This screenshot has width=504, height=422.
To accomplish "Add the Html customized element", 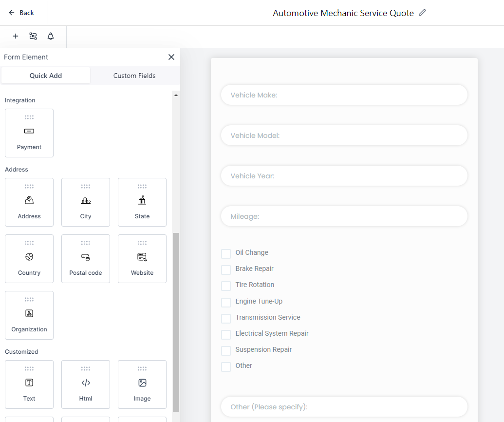I will point(86,384).
